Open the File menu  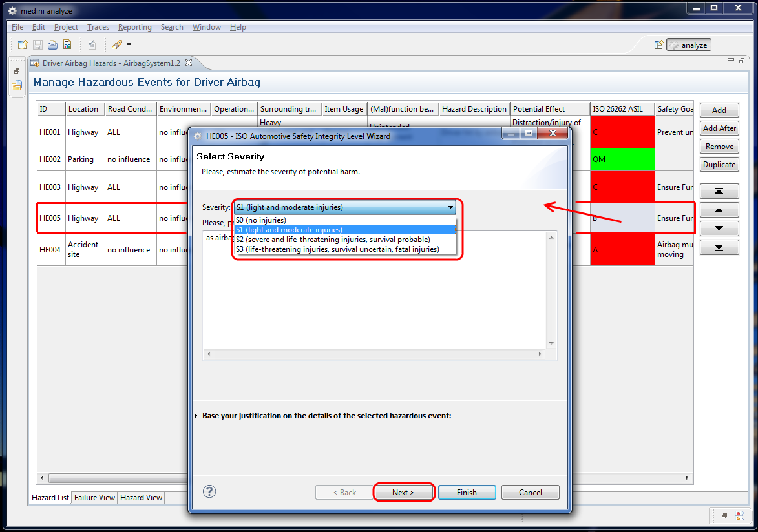coord(17,27)
